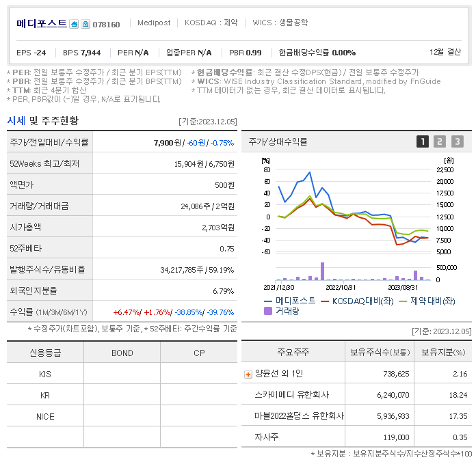Click the 주가/상대수익률 chart title
The height and width of the screenshot is (464, 476).
tap(278, 141)
